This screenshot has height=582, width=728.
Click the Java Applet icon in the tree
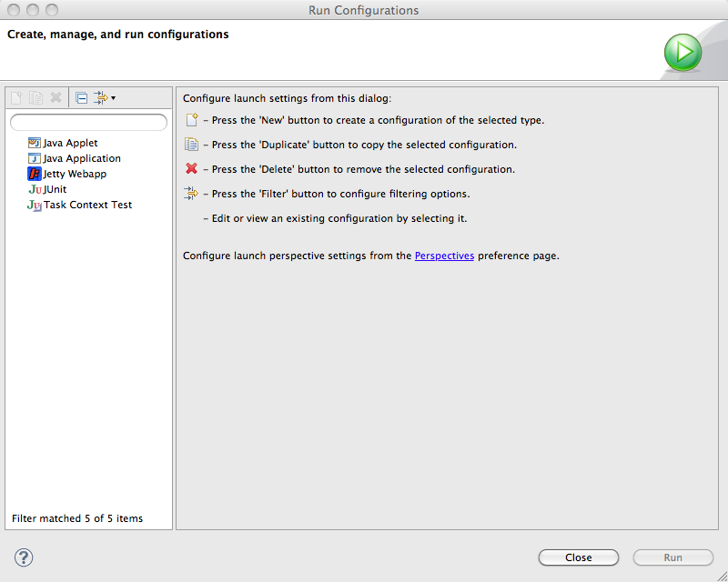click(x=35, y=143)
